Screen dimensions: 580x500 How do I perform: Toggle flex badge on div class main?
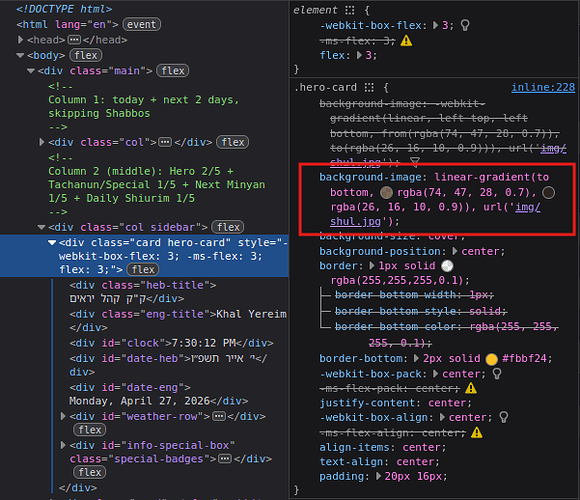point(173,71)
